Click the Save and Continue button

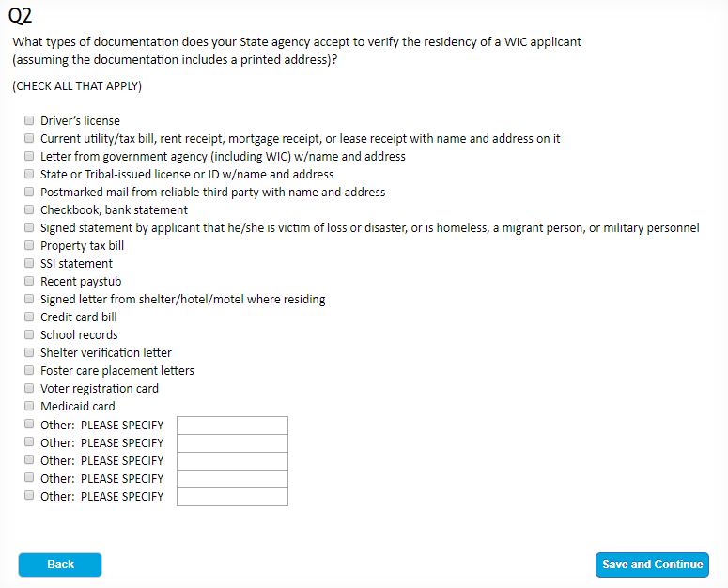point(652,565)
